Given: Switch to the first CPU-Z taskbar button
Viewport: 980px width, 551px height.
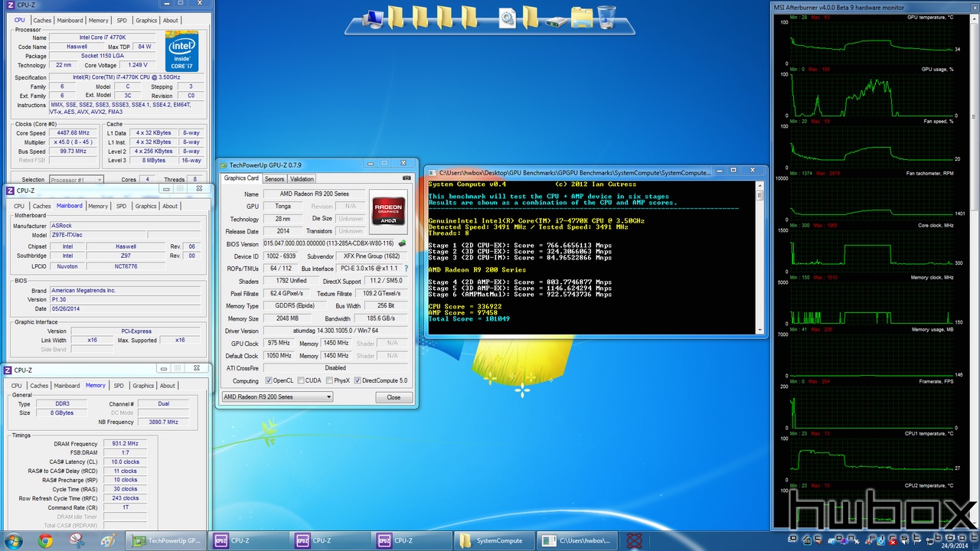Looking at the screenshot, I should click(248, 540).
